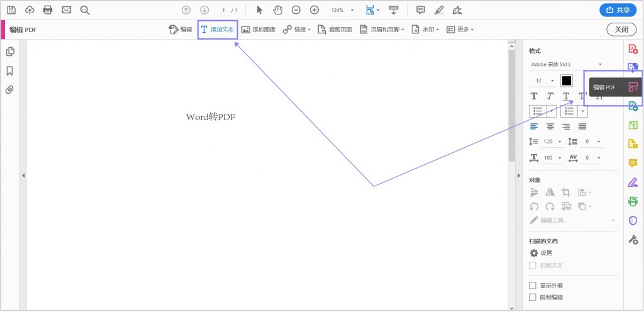Toggle bold text formatting

[534, 96]
